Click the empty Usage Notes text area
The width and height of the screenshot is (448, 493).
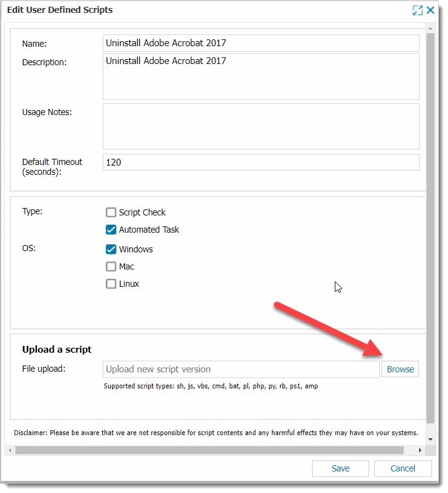click(261, 126)
